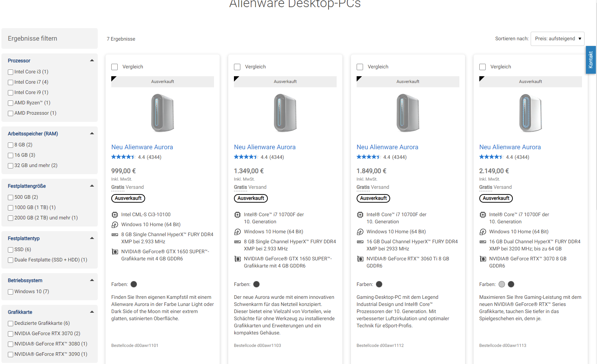Image resolution: width=597 pixels, height=364 pixels.
Task: Click the processor icon beside Intel CML-S Ci3-10100
Action: (x=114, y=215)
